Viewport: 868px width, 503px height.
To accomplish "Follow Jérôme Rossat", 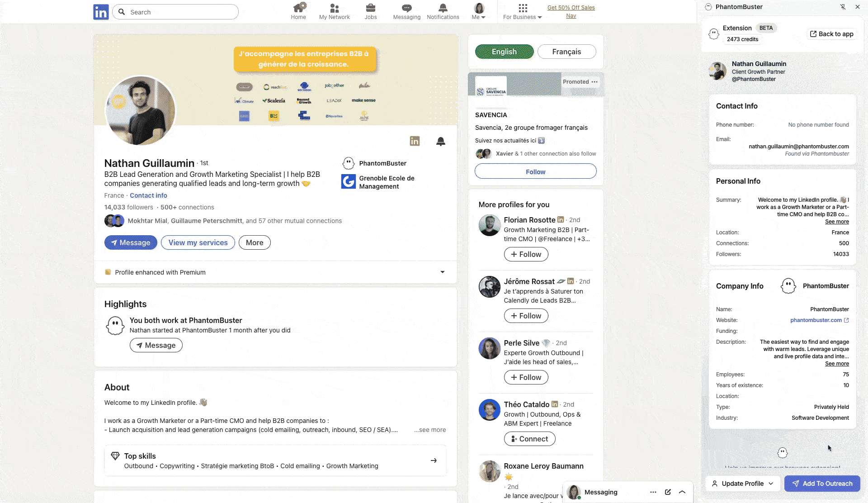I will (526, 316).
